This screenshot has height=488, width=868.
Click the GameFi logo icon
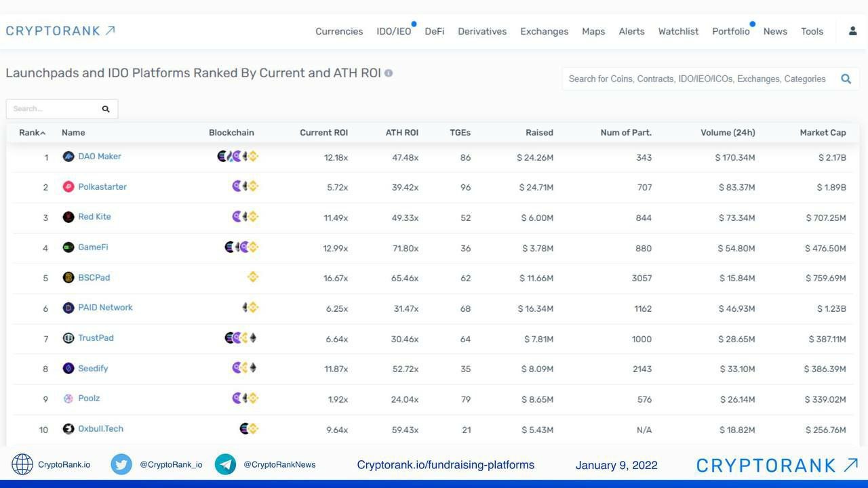click(68, 247)
